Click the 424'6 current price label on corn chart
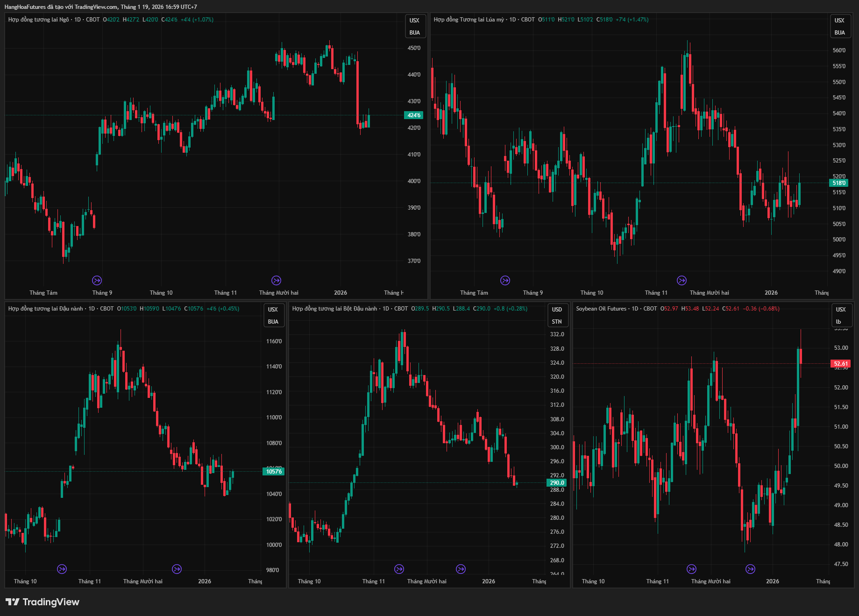The image size is (859, 616). (414, 115)
